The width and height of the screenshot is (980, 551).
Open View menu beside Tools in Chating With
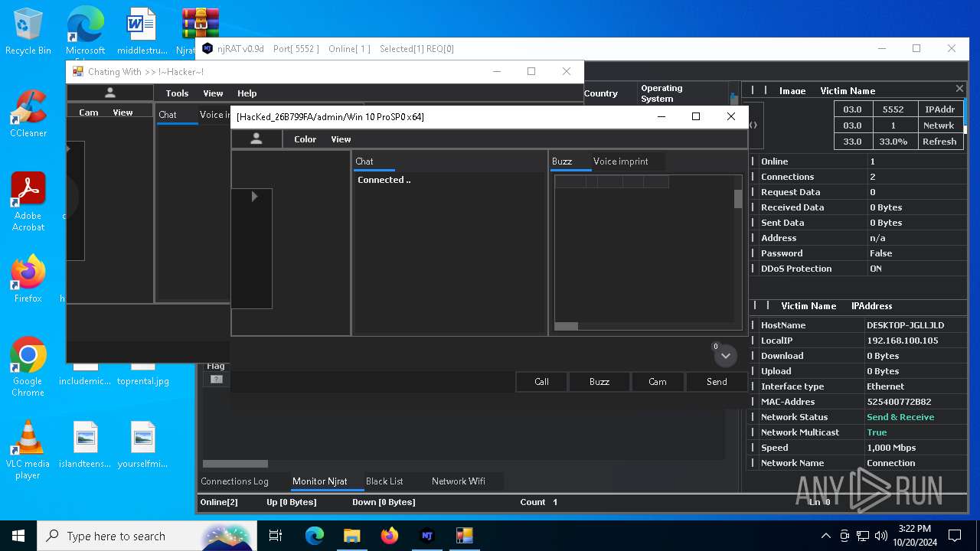[x=213, y=93]
